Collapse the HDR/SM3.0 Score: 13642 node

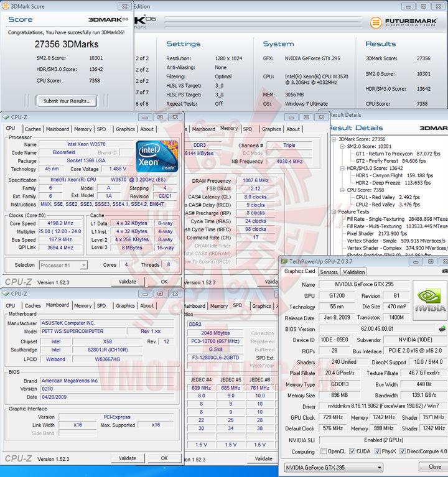coord(342,168)
